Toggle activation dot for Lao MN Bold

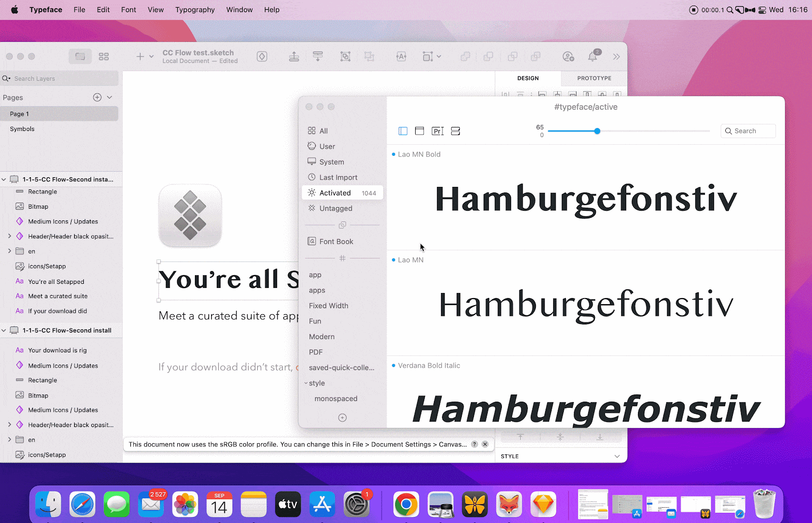pyautogui.click(x=393, y=154)
